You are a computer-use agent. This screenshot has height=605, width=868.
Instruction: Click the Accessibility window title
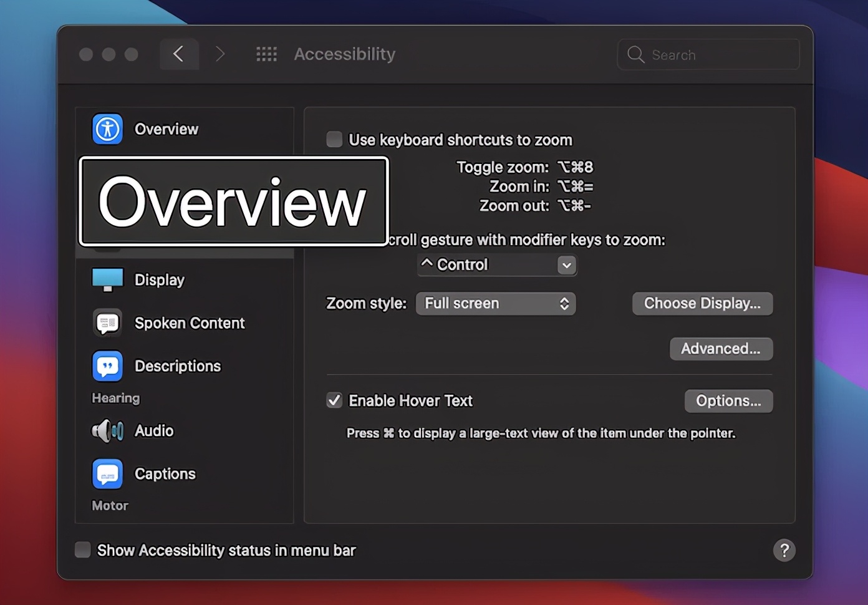point(345,54)
